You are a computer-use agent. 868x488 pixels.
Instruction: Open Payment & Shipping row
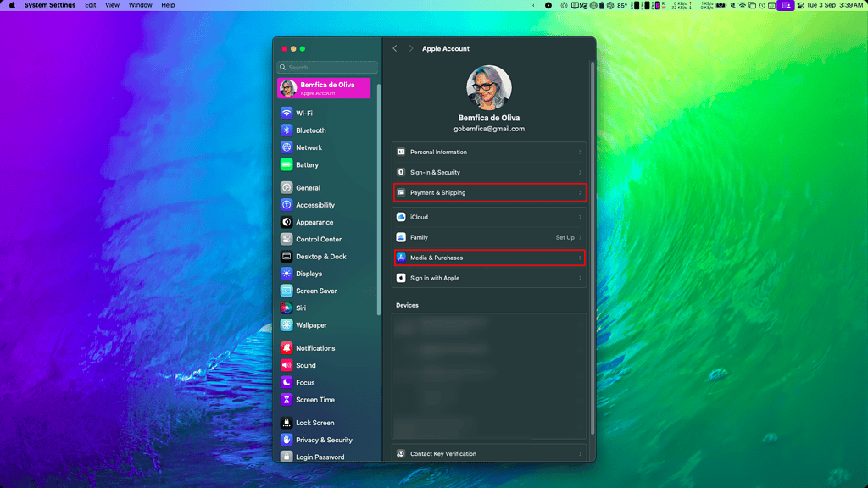pos(489,193)
